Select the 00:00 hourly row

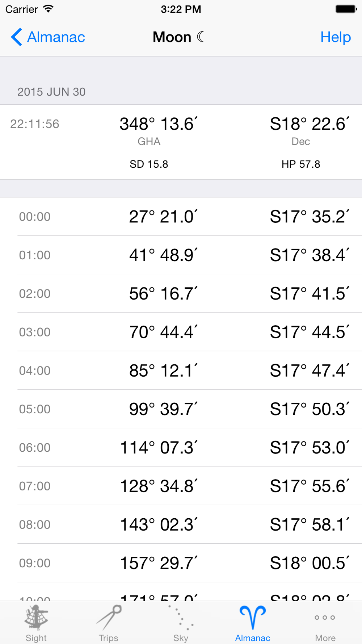(x=181, y=217)
